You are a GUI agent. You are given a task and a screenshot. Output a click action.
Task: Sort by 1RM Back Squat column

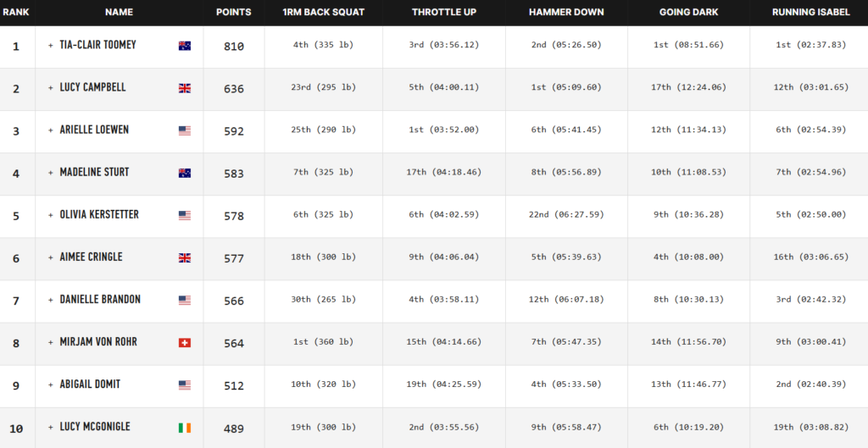pos(323,13)
